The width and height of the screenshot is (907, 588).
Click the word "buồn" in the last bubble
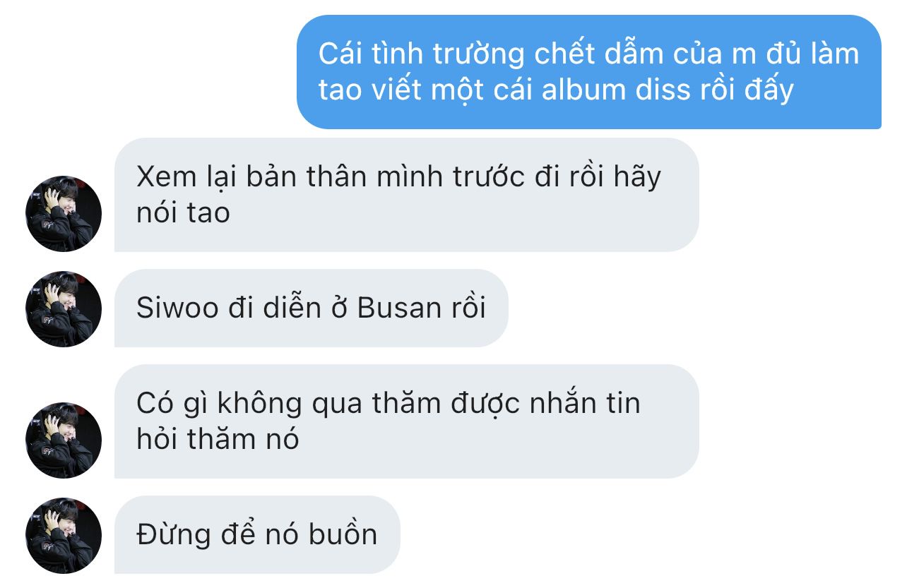(343, 534)
